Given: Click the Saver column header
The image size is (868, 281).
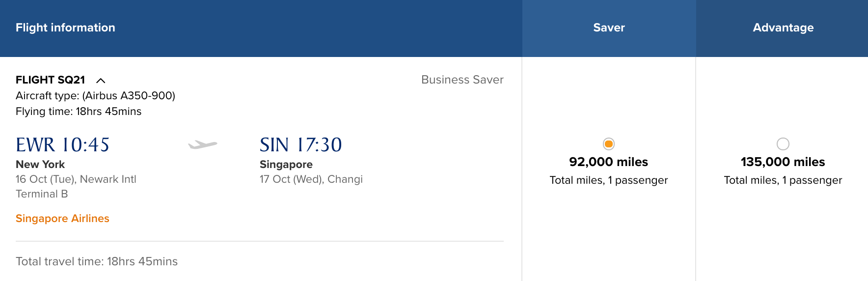Looking at the screenshot, I should (609, 28).
